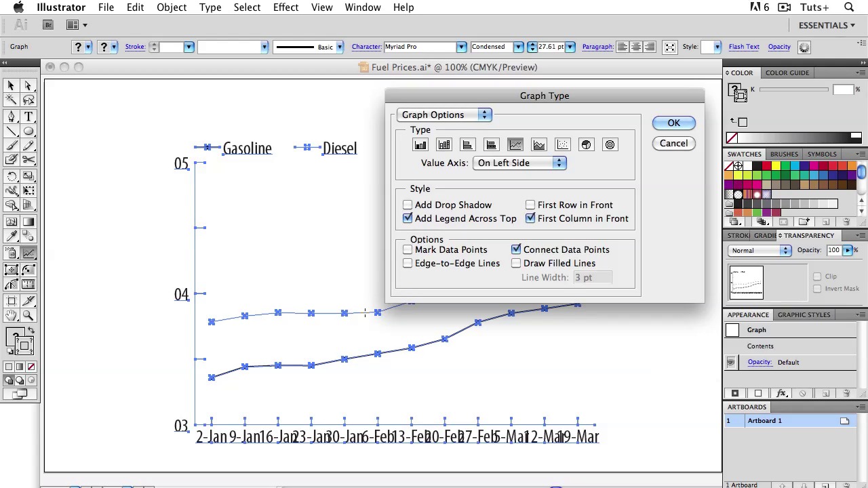Screen dimensions: 868x488
Task: Open the Normal blending mode dropdown
Action: tap(760, 251)
